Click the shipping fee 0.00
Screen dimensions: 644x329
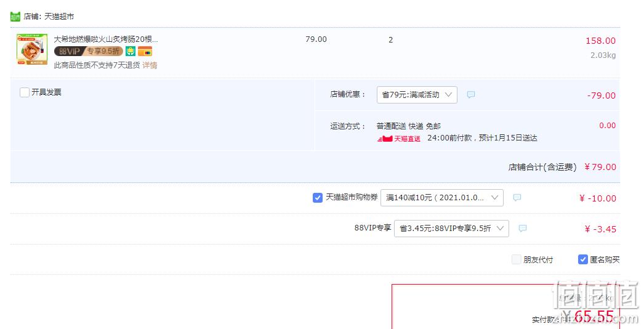(x=608, y=126)
